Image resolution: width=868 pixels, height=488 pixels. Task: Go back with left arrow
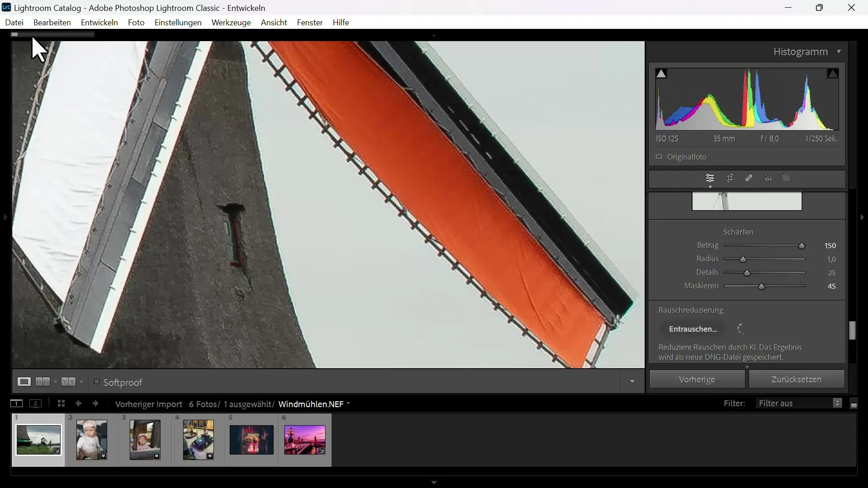tap(79, 404)
